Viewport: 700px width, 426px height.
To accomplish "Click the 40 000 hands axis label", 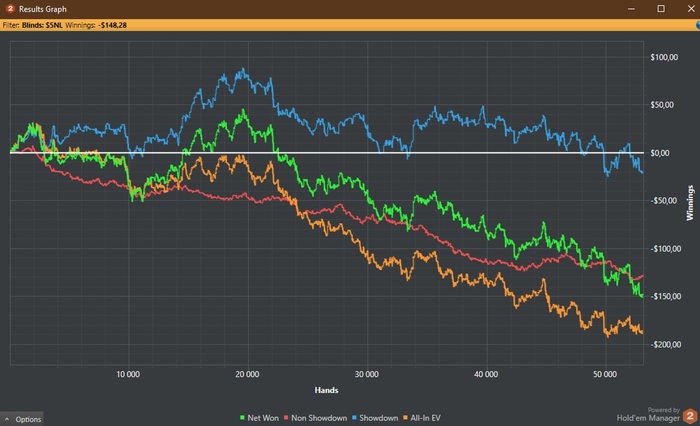I will coord(486,374).
